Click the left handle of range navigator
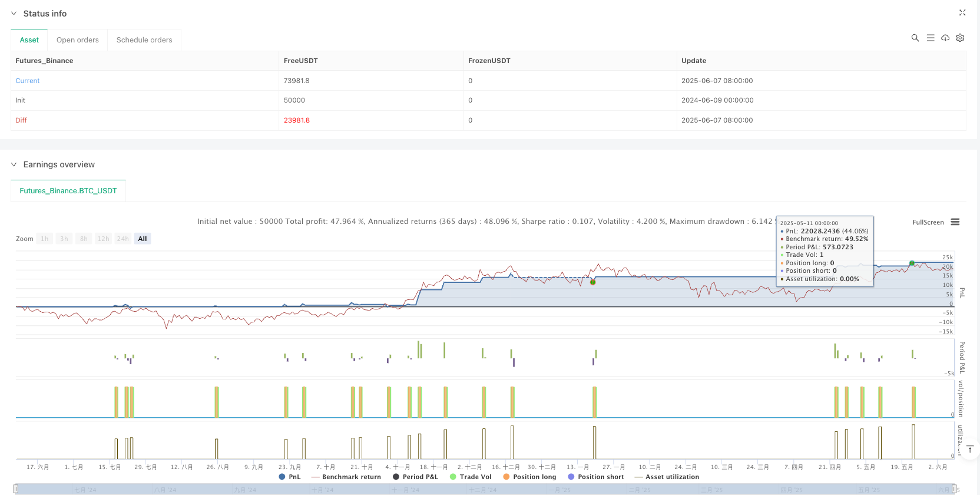The height and width of the screenshot is (495, 980). click(x=16, y=489)
